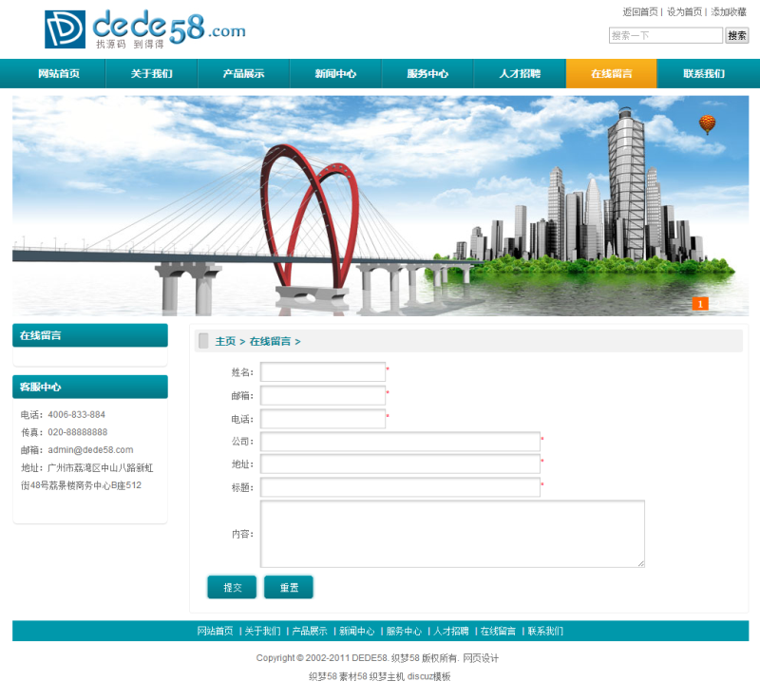Focus the 搜索一下 search input box

(666, 35)
